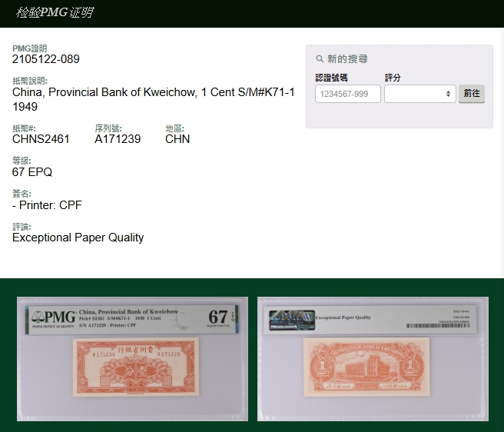This screenshot has height=432, width=504.
Task: Select certificate number 2105122-089 text
Action: (x=46, y=59)
